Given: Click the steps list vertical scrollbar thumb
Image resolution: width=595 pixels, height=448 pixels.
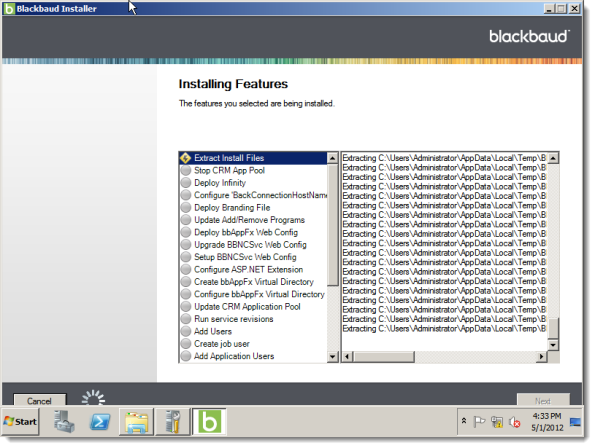Looking at the screenshot, I should click(333, 225).
